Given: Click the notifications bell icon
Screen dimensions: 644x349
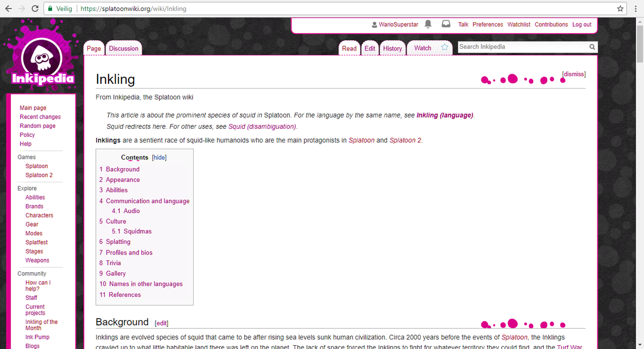Looking at the screenshot, I should click(x=428, y=24).
